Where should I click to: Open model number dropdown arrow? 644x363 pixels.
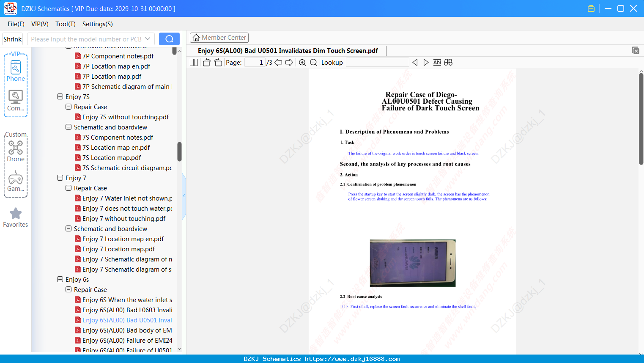pos(148,39)
